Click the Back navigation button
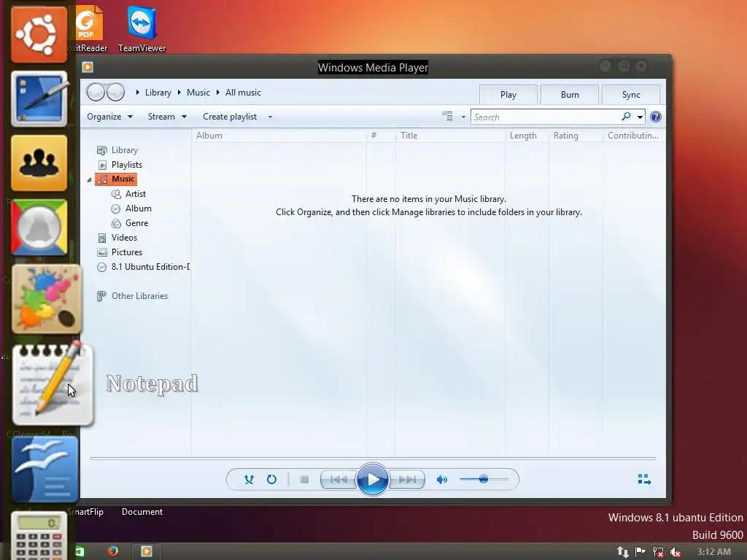Viewport: 747px width, 560px height. 96,92
